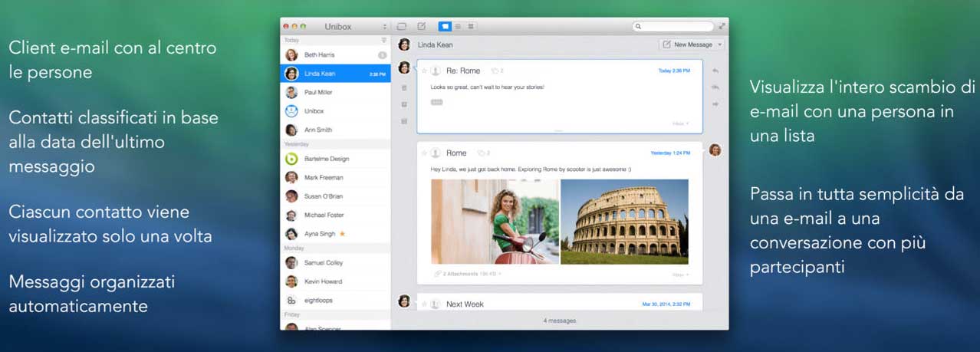The width and height of the screenshot is (980, 352).
Task: Click in the search field
Action: [x=673, y=26]
